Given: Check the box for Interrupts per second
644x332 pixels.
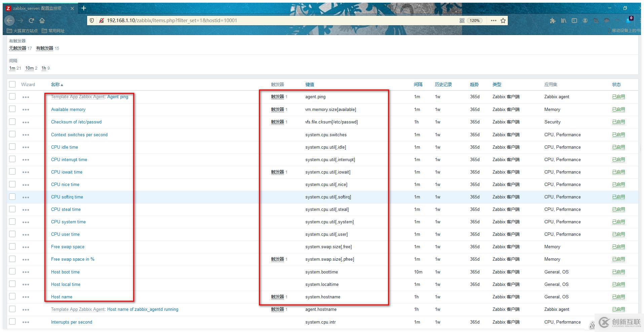Looking at the screenshot, I should pyautogui.click(x=12, y=322).
